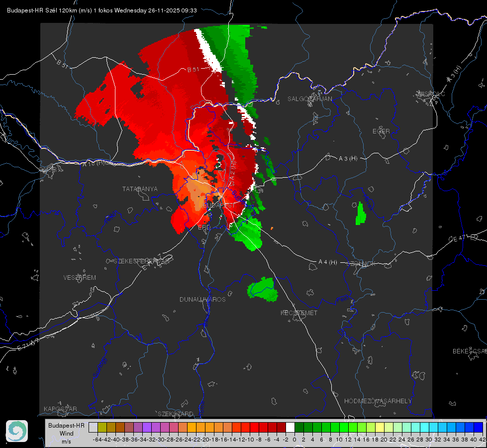The height and width of the screenshot is (448, 487).
Task: Click the A 4 (H) road label
Action: pos(328,262)
